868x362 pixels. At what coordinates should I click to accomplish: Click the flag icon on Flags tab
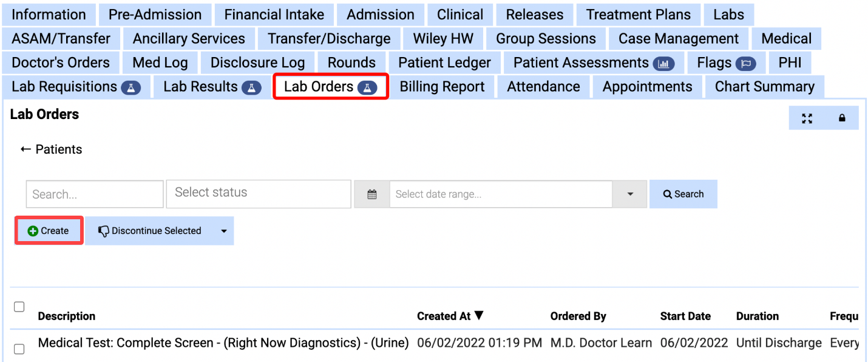pyautogui.click(x=746, y=63)
